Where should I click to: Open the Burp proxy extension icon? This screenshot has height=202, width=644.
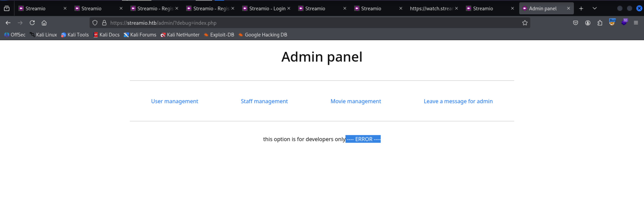coord(612,22)
